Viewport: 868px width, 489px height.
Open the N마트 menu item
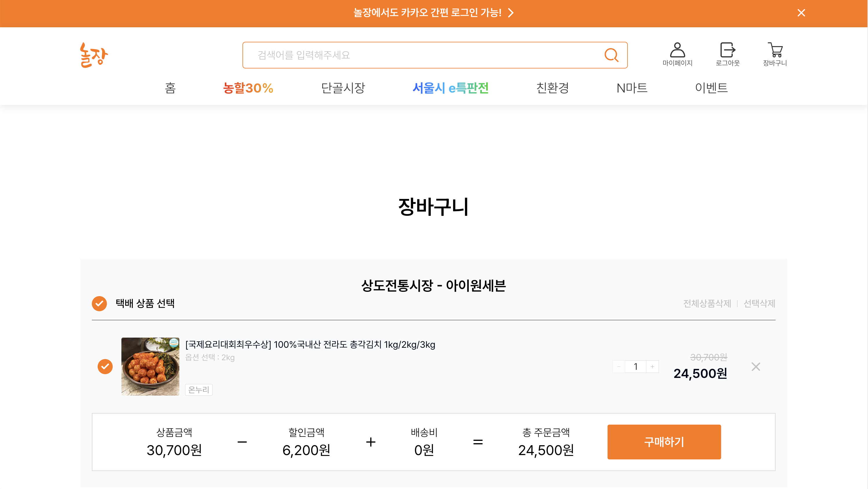tap(632, 88)
